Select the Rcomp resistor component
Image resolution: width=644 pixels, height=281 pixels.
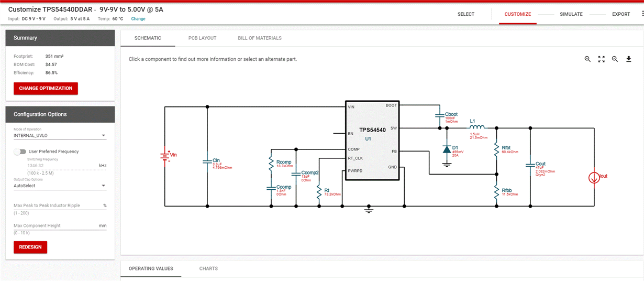(271, 163)
